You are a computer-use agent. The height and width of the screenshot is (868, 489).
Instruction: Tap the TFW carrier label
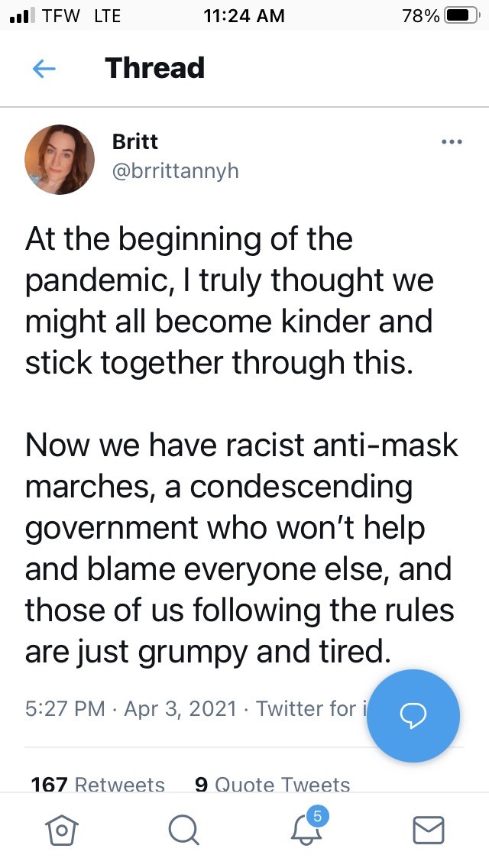click(60, 15)
